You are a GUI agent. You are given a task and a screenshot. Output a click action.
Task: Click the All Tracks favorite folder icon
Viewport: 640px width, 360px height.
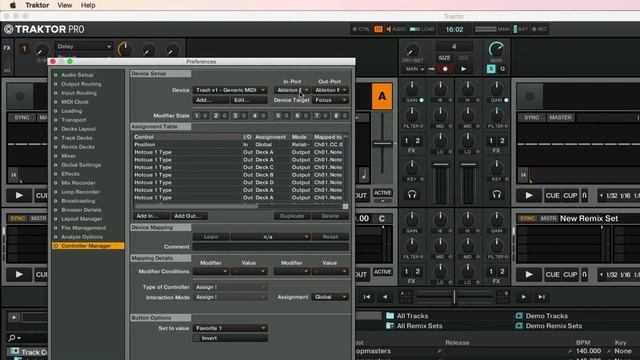(390, 316)
